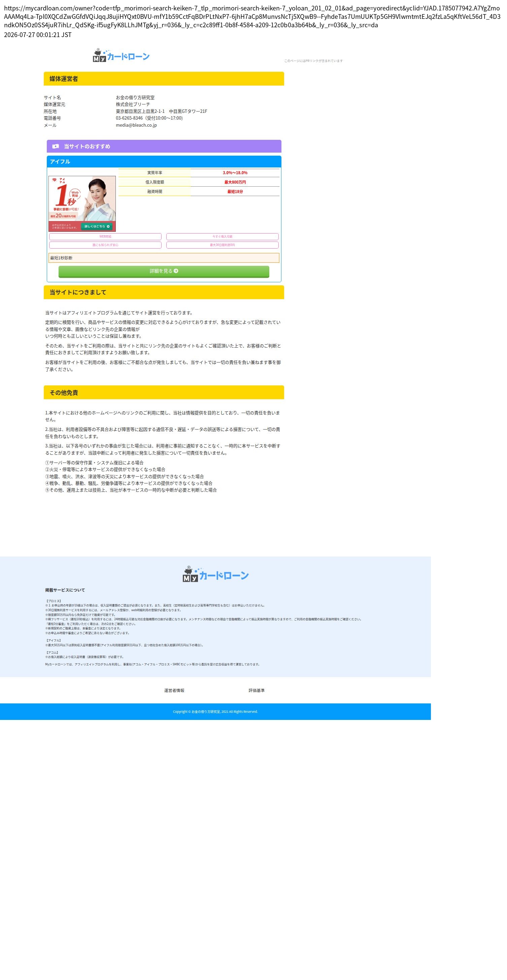507x980 pixels.
Task: Click the このページにはPRリンクが含まれています notice
Action: click(x=313, y=61)
